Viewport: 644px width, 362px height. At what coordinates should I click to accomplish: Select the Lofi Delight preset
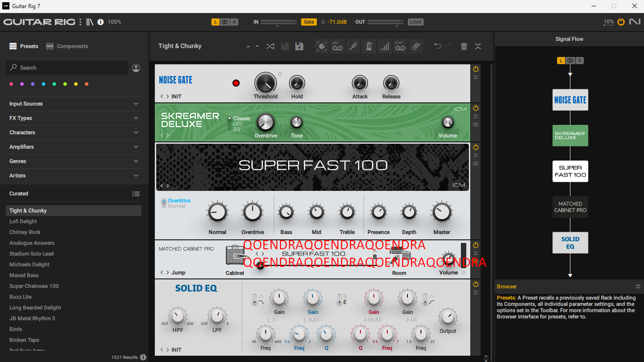pyautogui.click(x=74, y=221)
